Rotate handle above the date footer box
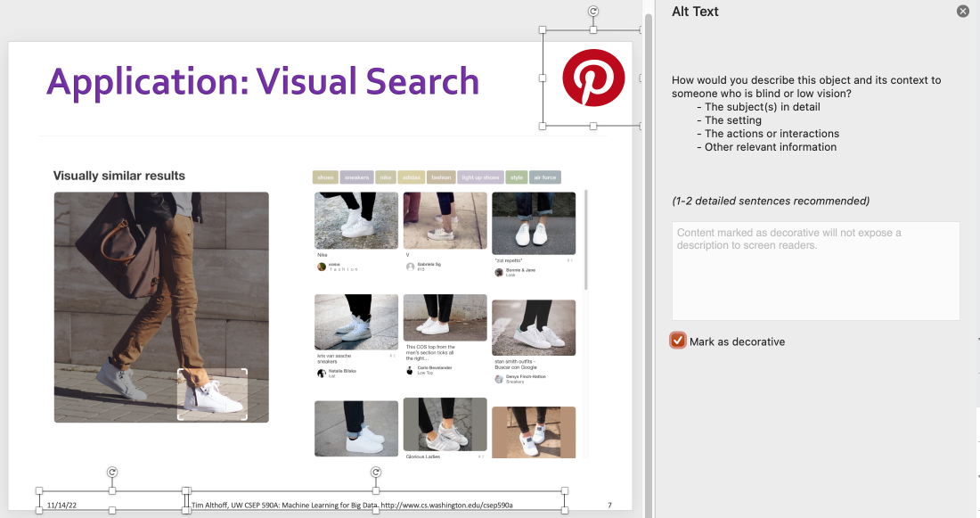Screen dimensions: 980x518 point(112,473)
